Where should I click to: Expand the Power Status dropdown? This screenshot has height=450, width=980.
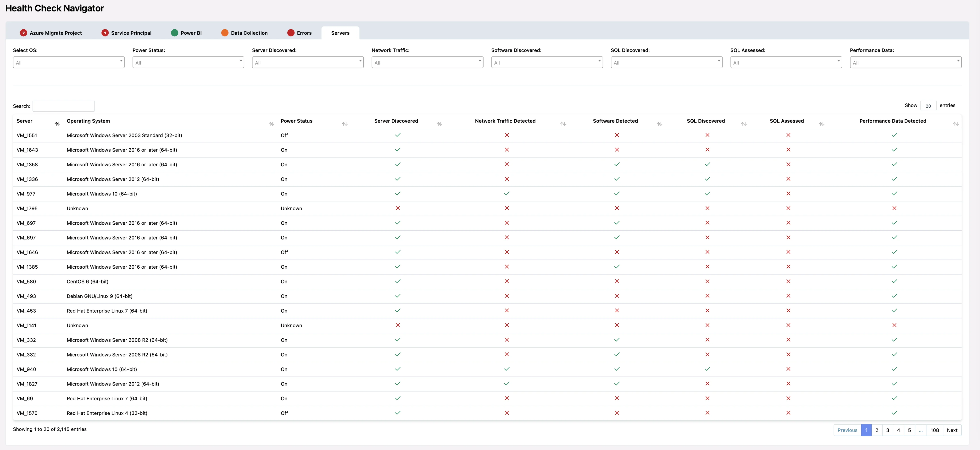point(188,62)
